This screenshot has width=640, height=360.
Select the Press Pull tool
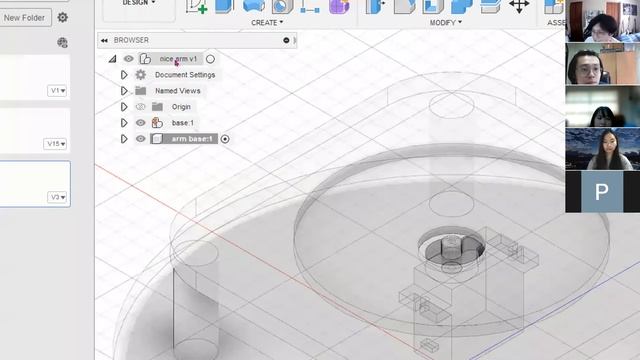(x=375, y=7)
